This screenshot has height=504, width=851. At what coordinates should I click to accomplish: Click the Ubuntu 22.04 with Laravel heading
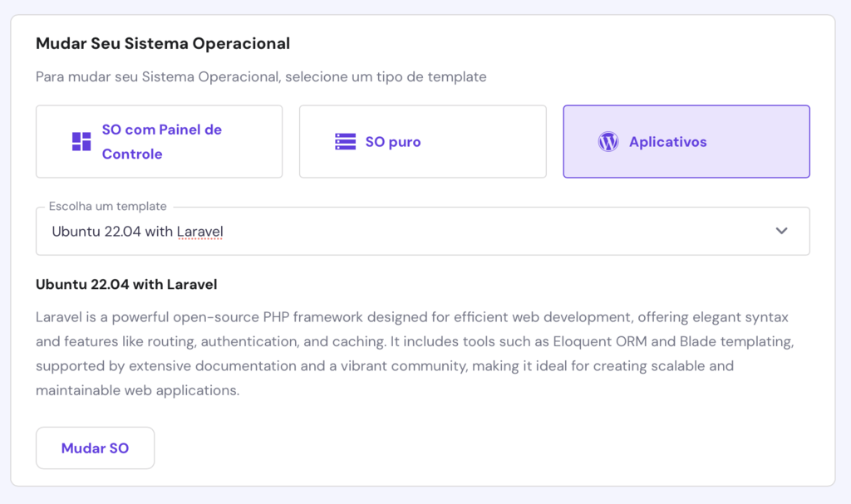click(x=125, y=284)
